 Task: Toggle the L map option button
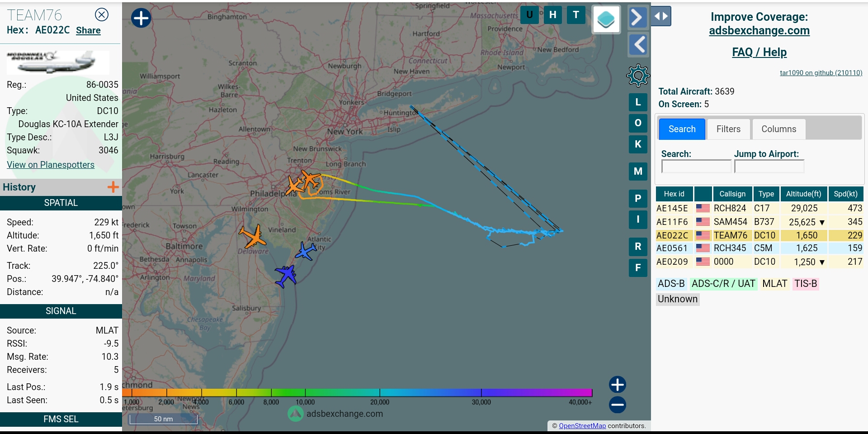tap(638, 102)
